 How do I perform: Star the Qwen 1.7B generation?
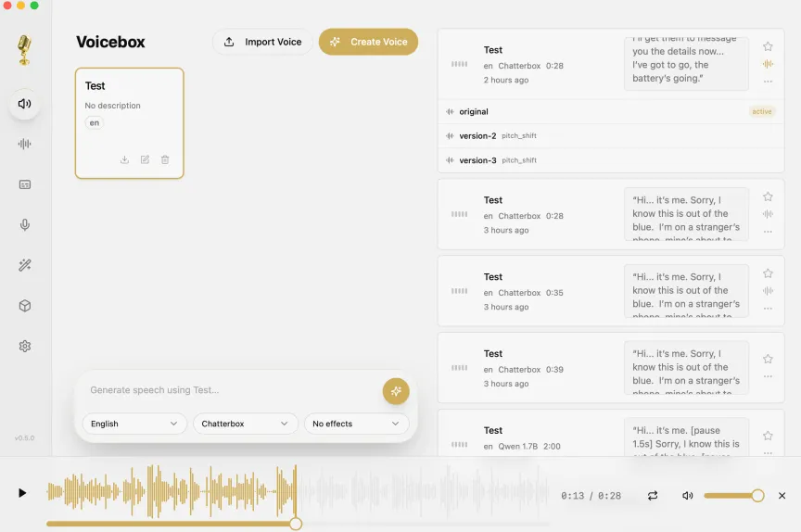pyautogui.click(x=768, y=436)
